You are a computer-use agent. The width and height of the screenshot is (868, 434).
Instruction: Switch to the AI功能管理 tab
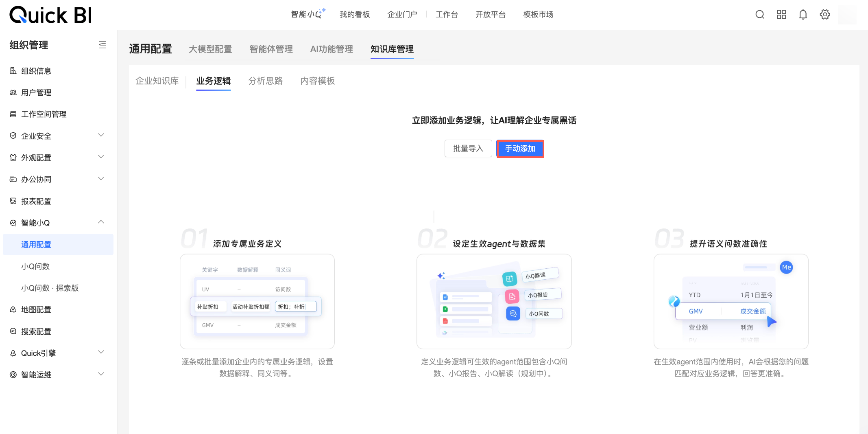coord(331,49)
